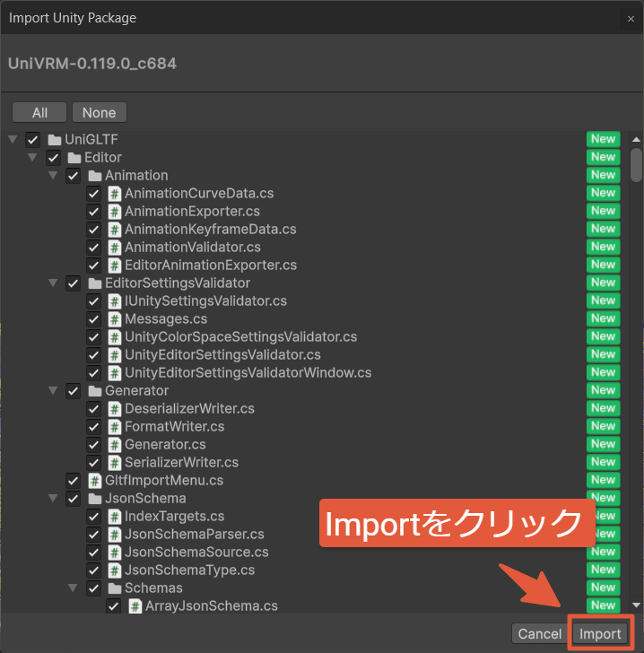The width and height of the screenshot is (644, 653).
Task: Uncheck FormatWriter.cs checkbox
Action: [93, 426]
